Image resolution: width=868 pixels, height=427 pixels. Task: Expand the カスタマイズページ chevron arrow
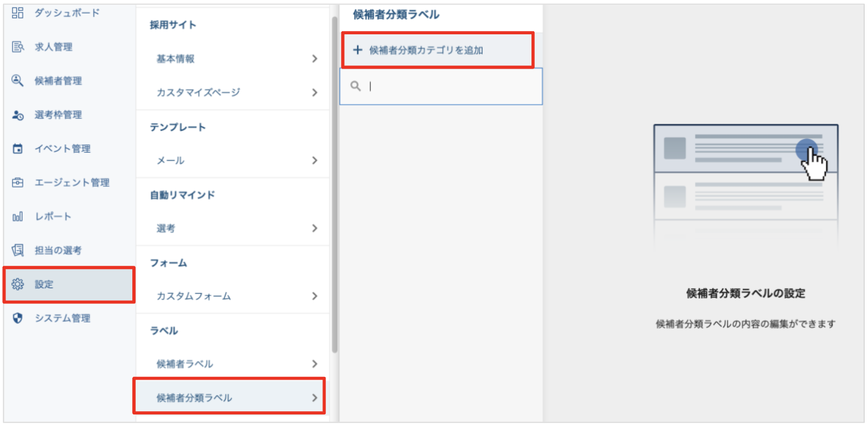point(315,93)
